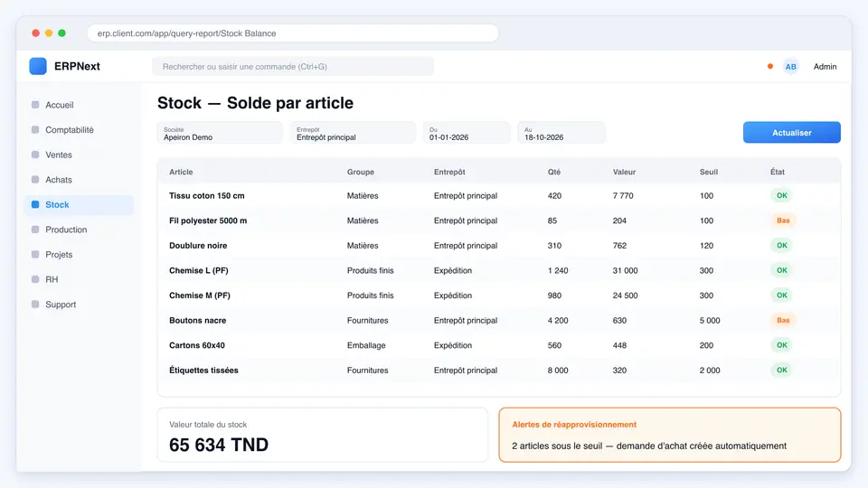The image size is (868, 488).
Task: Click the browser address bar URL
Action: 293,33
